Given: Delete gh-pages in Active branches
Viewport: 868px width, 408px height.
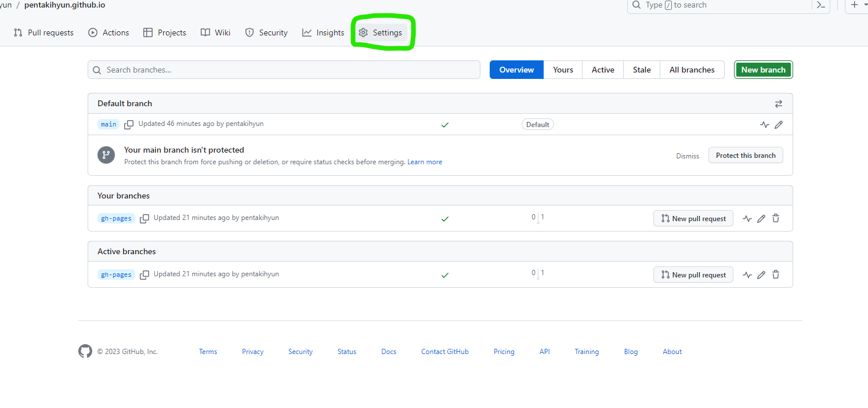Looking at the screenshot, I should coord(776,275).
